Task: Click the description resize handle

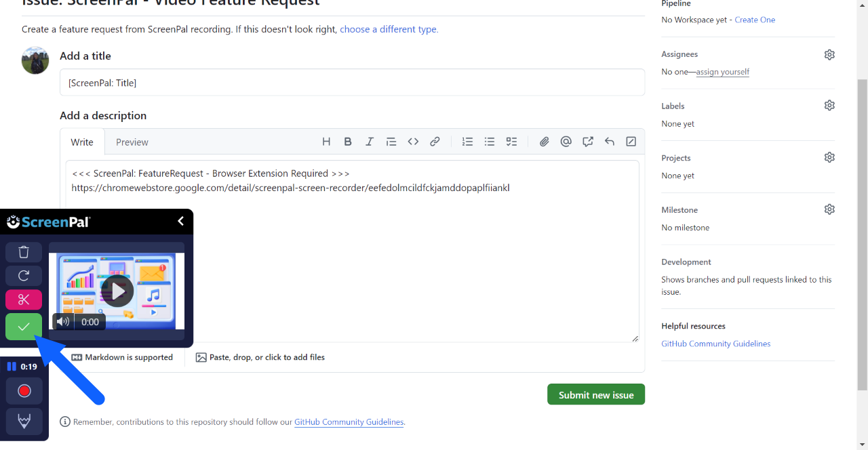Action: click(x=635, y=338)
